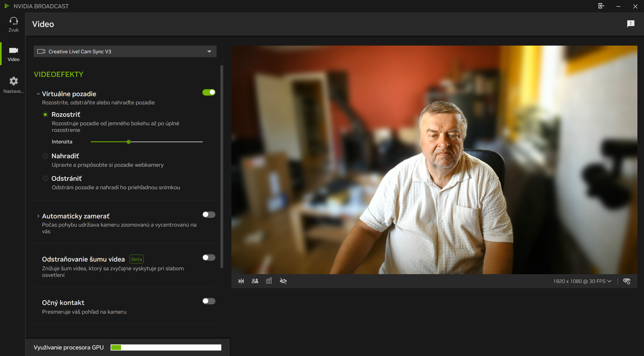This screenshot has height=356, width=644.
Task: Select the Video tab in the sidebar
Action: (x=13, y=54)
